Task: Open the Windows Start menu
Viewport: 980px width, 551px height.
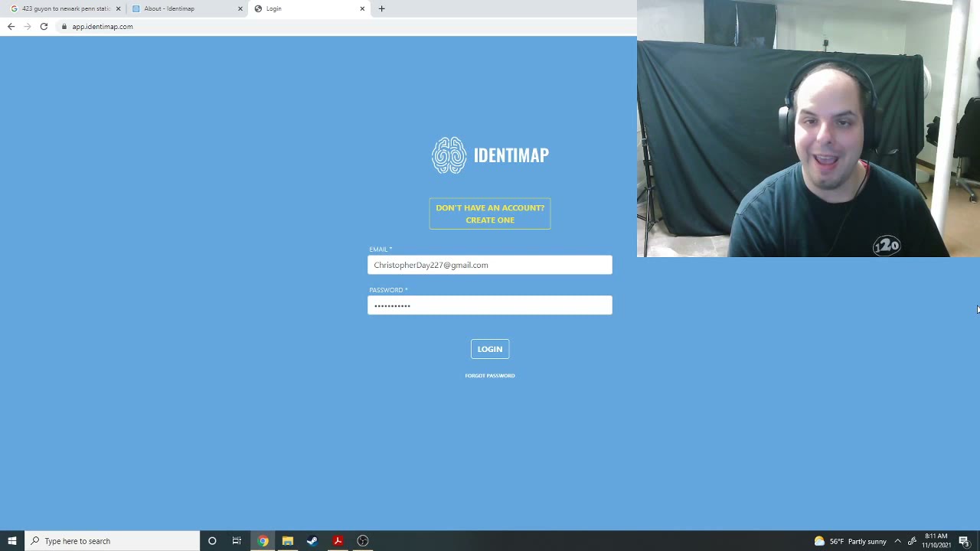Action: pos(12,541)
